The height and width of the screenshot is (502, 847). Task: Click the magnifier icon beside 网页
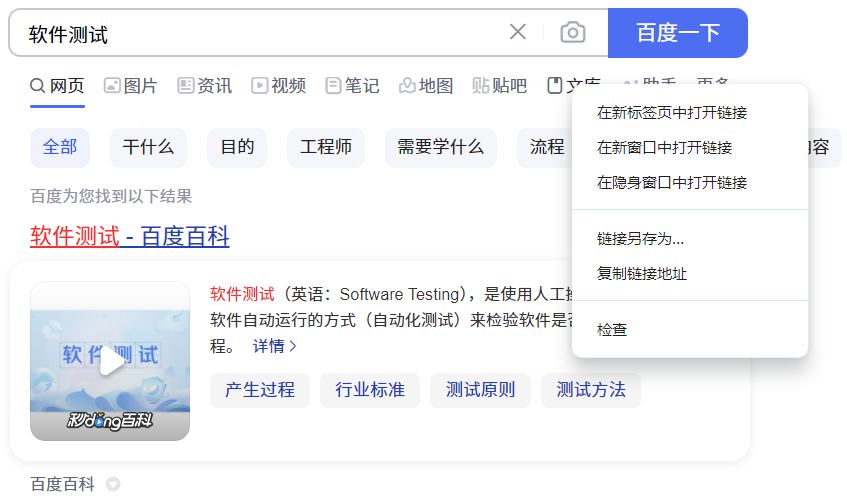[37, 85]
